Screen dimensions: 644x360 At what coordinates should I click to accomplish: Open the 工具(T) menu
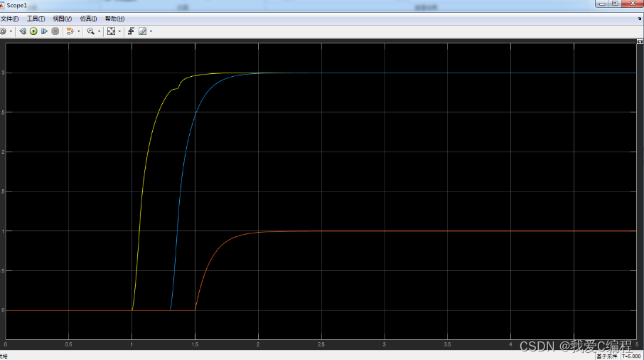[x=36, y=19]
